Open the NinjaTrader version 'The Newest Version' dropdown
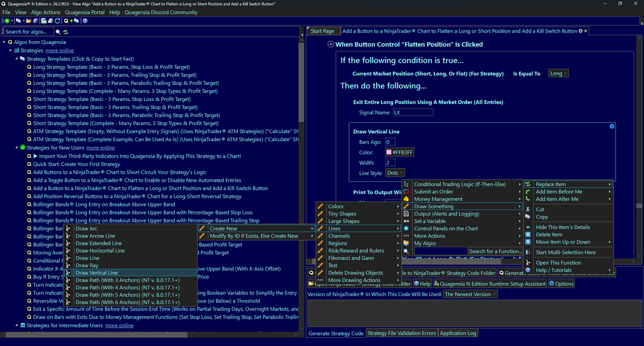This screenshot has height=346, width=644. (x=470, y=294)
